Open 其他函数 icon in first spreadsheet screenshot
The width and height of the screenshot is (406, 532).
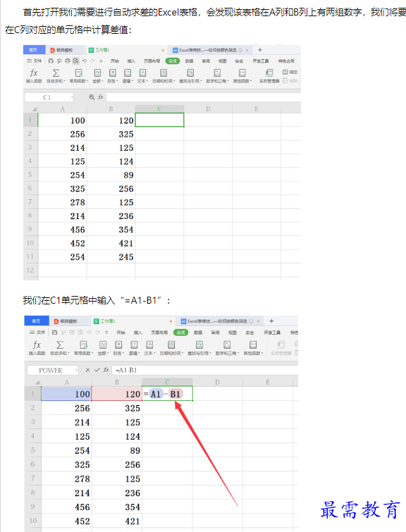[x=242, y=73]
